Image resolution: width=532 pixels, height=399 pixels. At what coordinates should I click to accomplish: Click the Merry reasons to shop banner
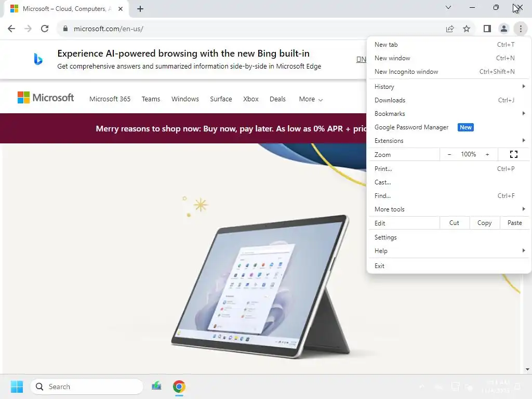click(x=183, y=128)
